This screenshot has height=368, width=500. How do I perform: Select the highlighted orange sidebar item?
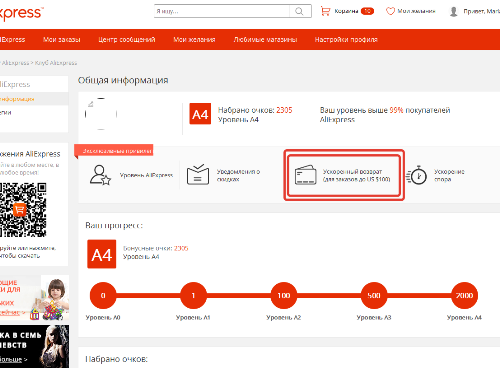tap(34, 99)
